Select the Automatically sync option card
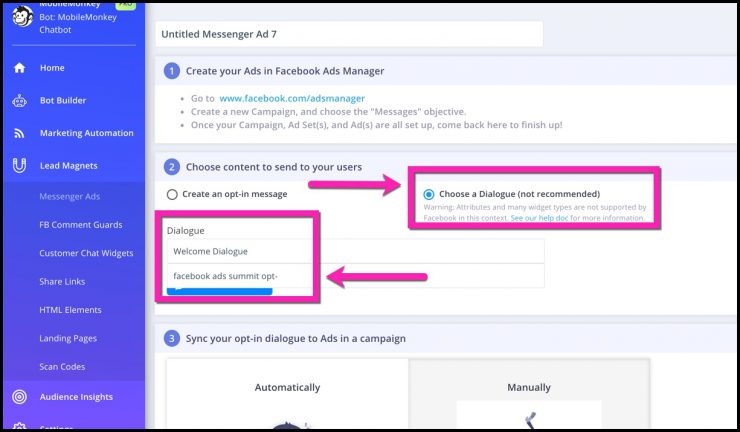This screenshot has height=432, width=740. click(x=287, y=394)
